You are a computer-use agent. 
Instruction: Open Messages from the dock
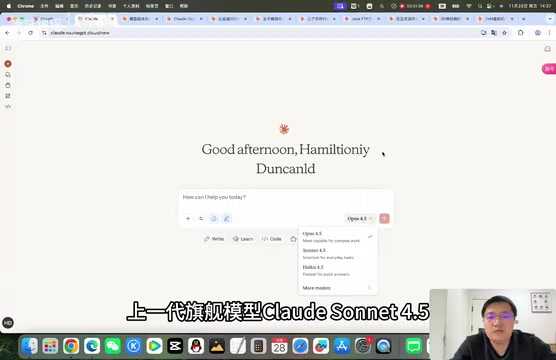tap(414, 346)
